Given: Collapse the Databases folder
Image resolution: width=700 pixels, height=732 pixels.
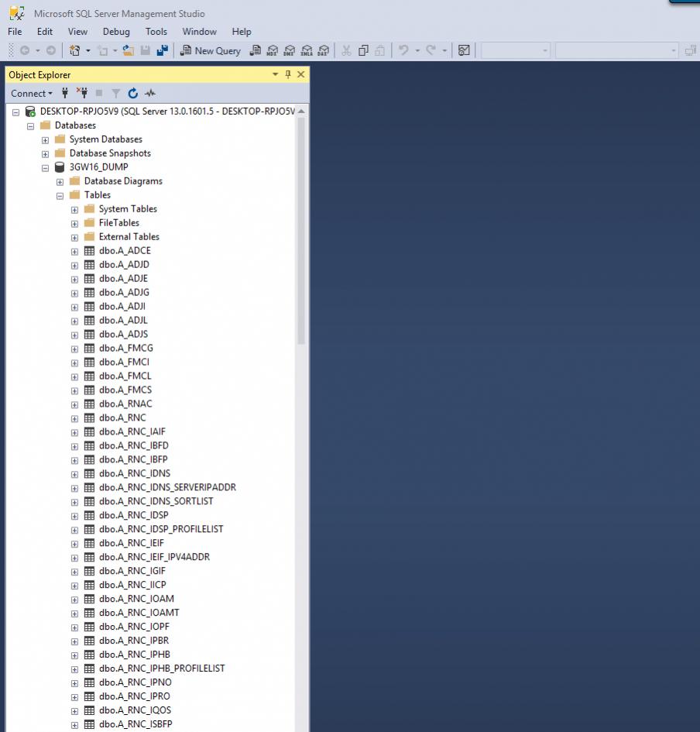Looking at the screenshot, I should [31, 126].
